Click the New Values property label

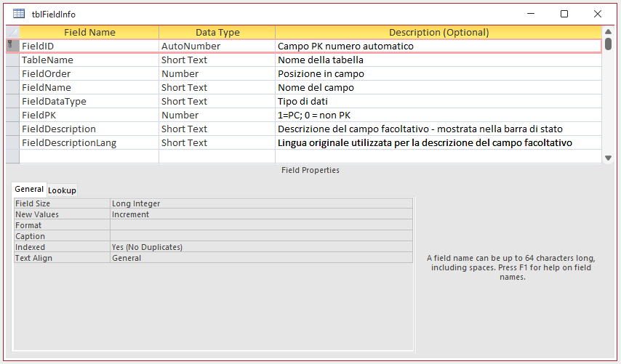pos(63,214)
